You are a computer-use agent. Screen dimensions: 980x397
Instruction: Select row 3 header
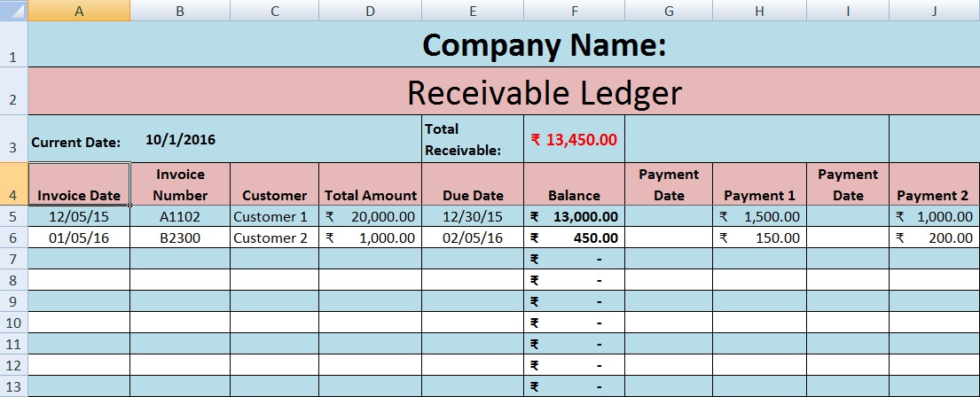tap(14, 139)
